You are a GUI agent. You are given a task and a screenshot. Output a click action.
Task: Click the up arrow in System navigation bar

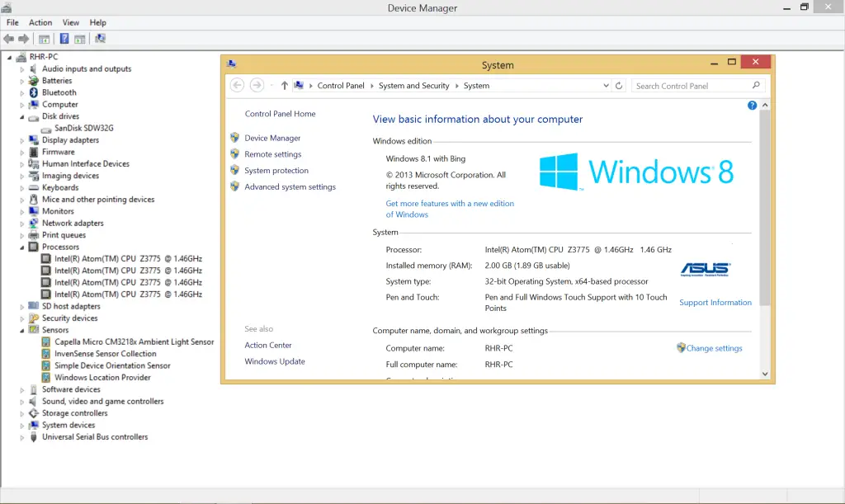click(285, 86)
